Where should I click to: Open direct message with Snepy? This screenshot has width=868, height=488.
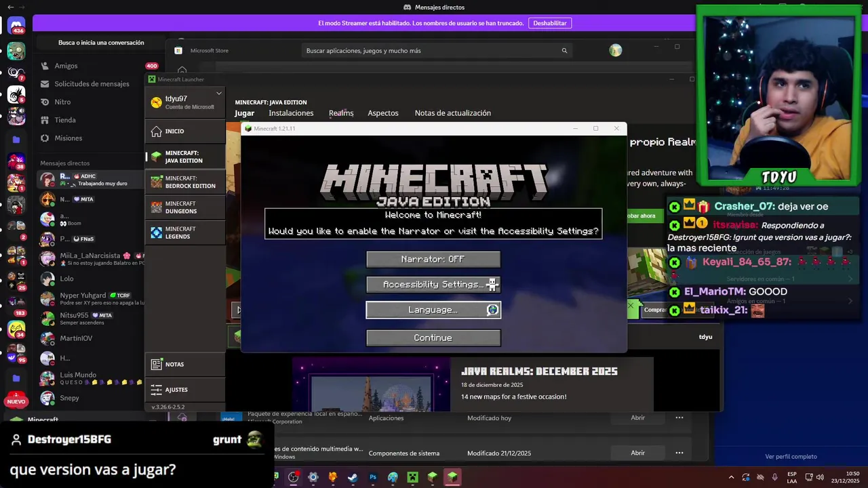91,398
